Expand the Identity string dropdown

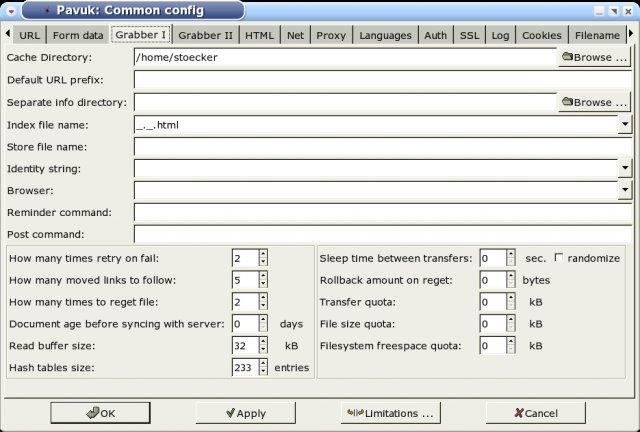(625, 168)
